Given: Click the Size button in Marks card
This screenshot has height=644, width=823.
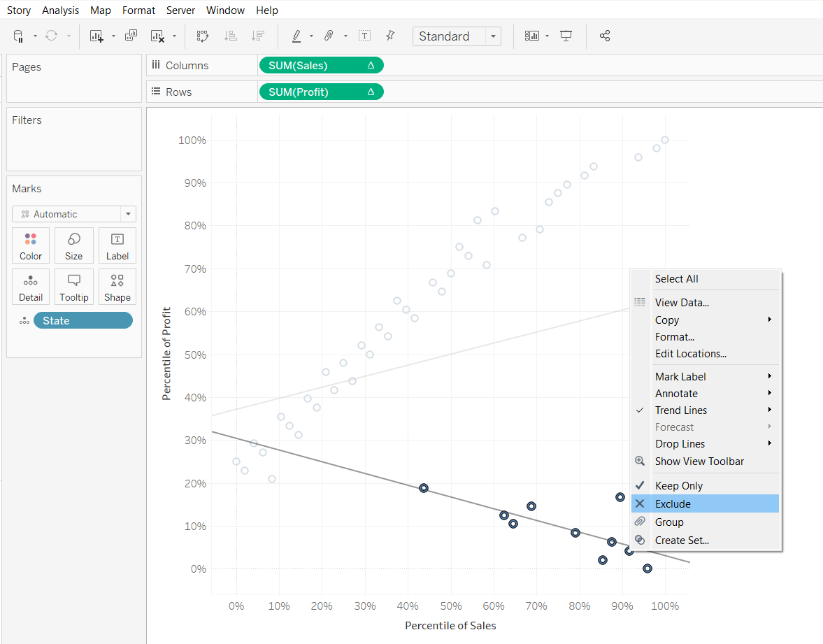Looking at the screenshot, I should [74, 245].
